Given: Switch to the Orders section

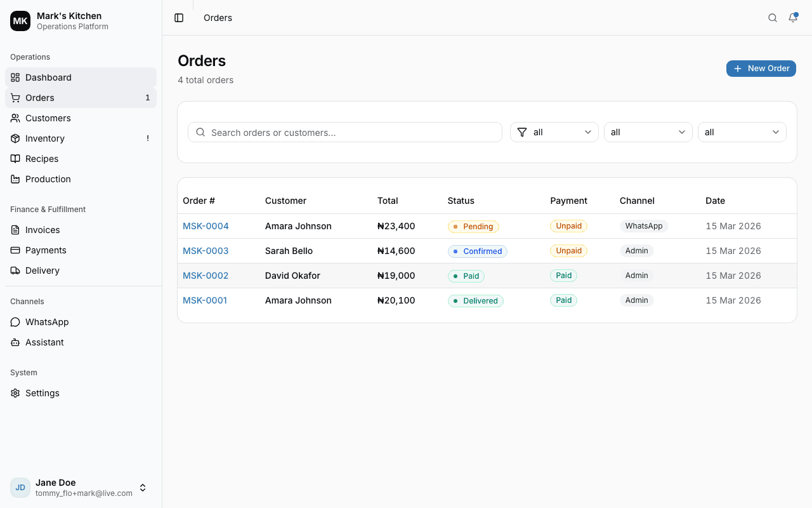Looking at the screenshot, I should (x=39, y=97).
